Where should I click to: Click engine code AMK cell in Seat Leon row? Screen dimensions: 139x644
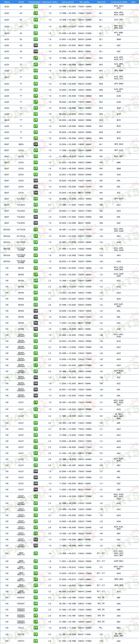click(x=119, y=162)
